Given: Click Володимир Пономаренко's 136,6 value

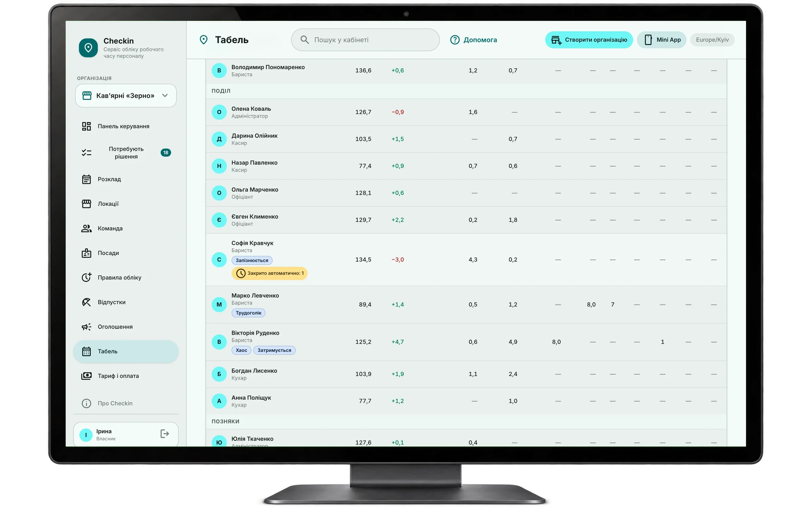Looking at the screenshot, I should tap(363, 71).
